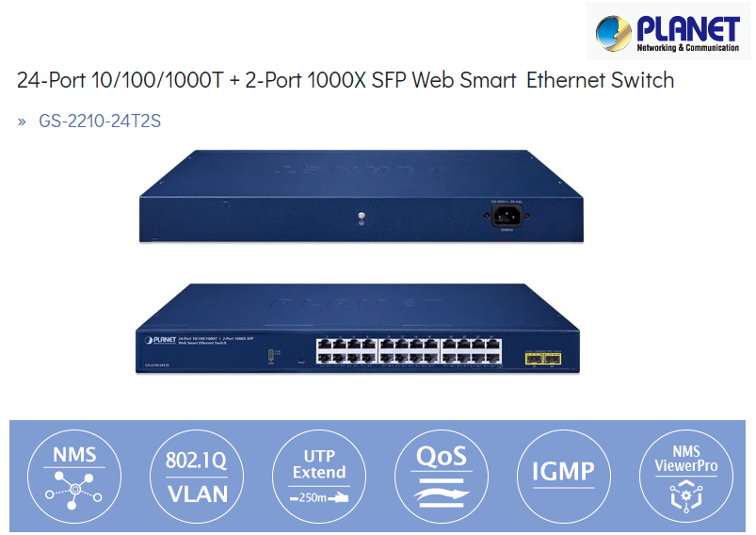
Task: Click the PLANET logo at top right
Action: coord(668,32)
